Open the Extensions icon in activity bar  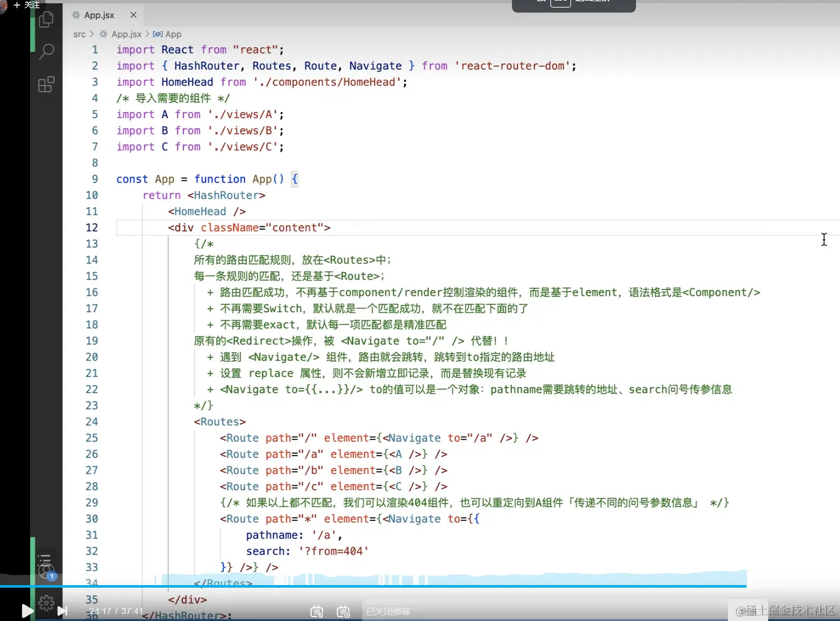(47, 84)
